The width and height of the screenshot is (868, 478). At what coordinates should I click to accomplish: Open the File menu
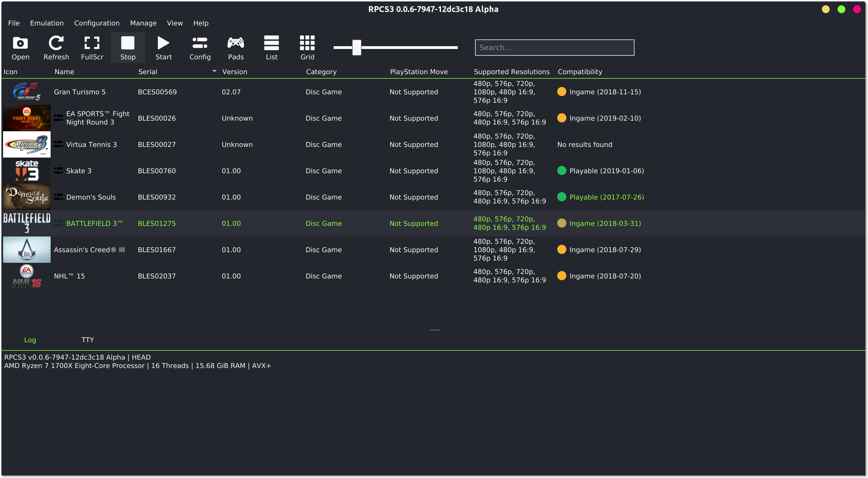[x=14, y=23]
